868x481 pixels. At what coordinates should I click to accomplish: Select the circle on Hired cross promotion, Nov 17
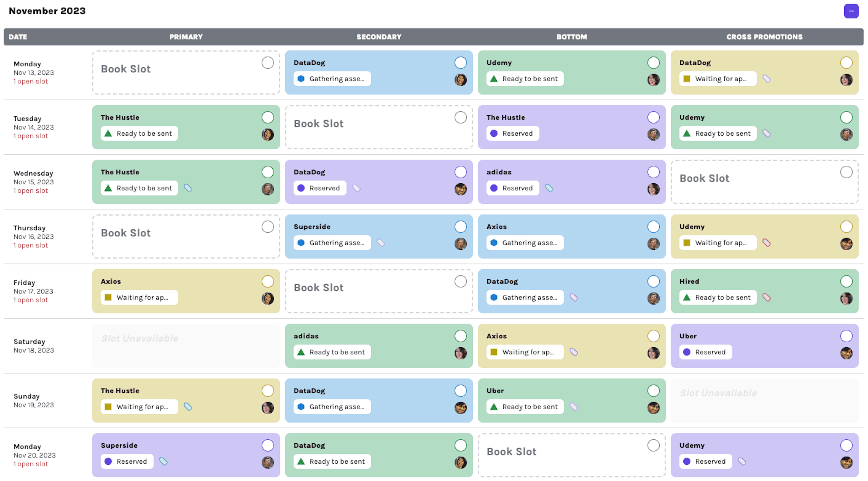846,281
